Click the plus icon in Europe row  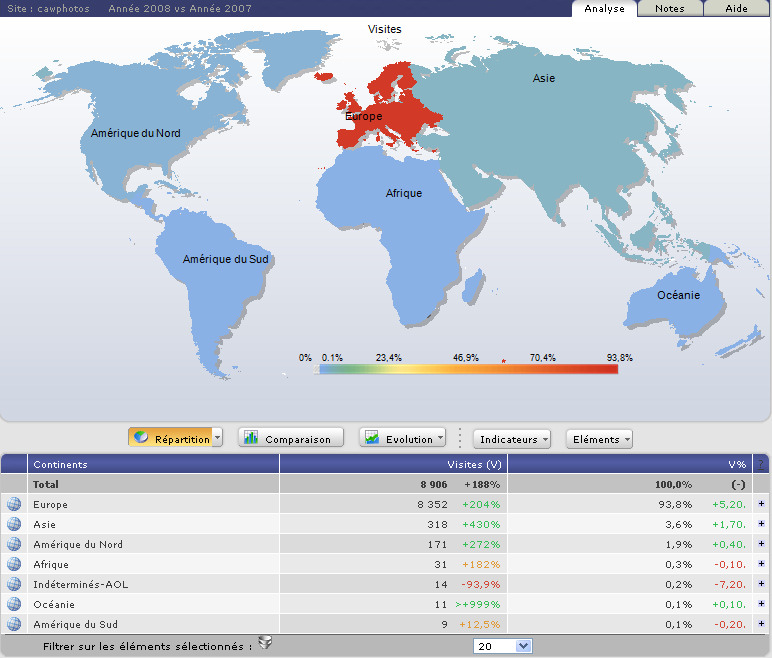click(x=761, y=503)
